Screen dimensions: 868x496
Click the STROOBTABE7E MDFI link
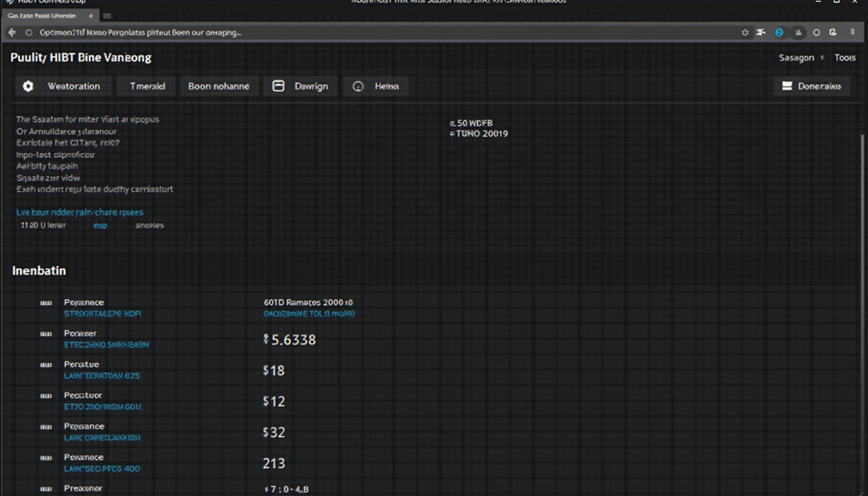tap(103, 314)
